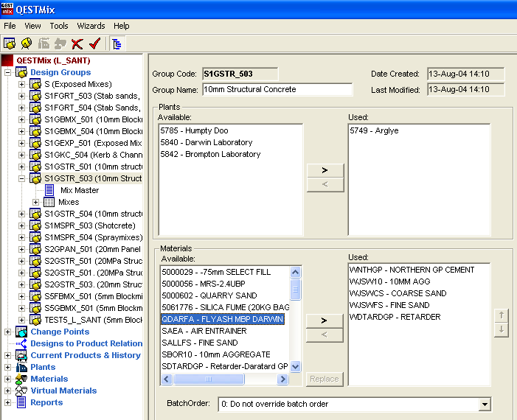Click the Plants factory icon in the tree

click(21, 367)
